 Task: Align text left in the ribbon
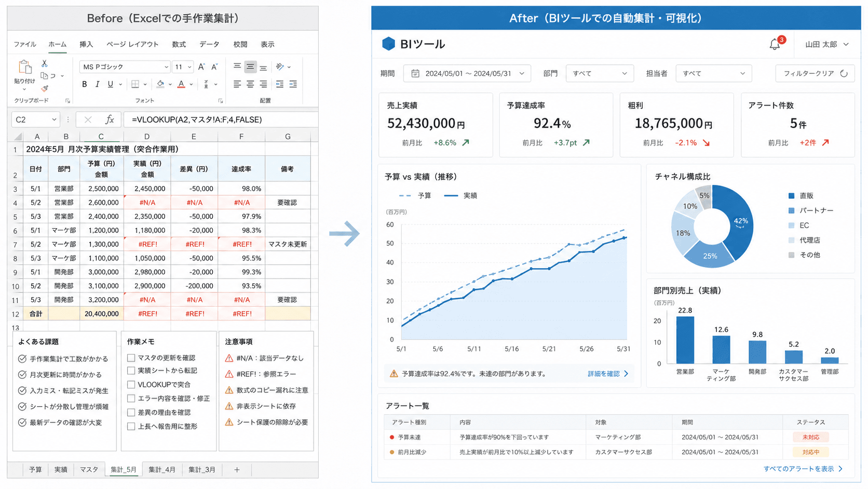click(237, 84)
